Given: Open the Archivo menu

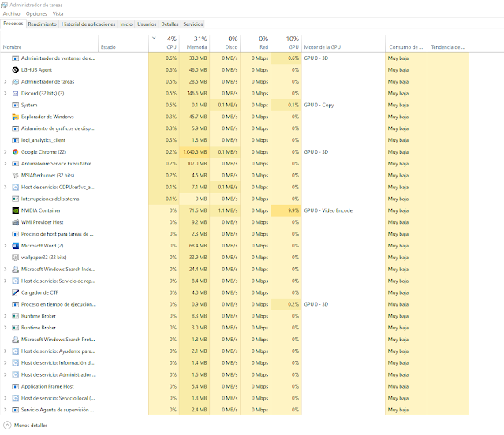Looking at the screenshot, I should tap(11, 14).
